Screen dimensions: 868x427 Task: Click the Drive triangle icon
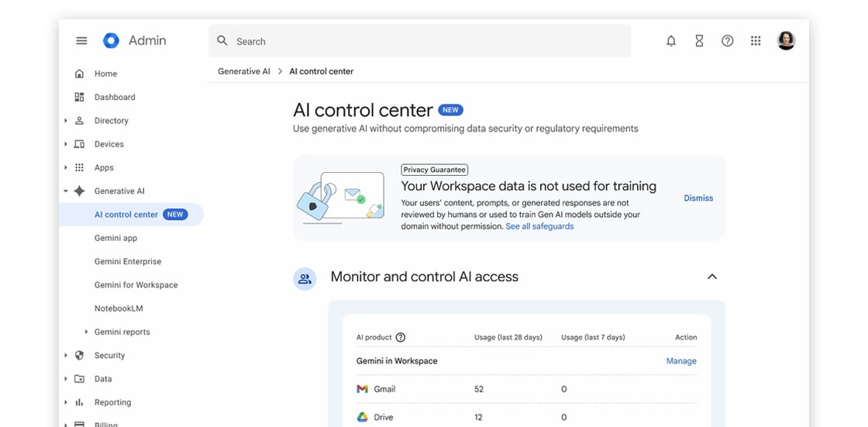362,417
